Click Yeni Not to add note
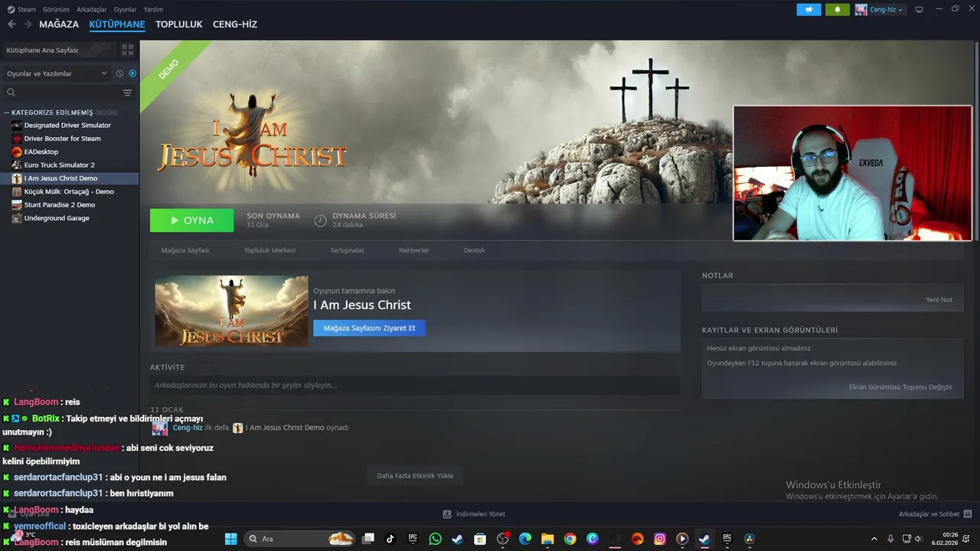Image resolution: width=980 pixels, height=551 pixels. (x=939, y=299)
